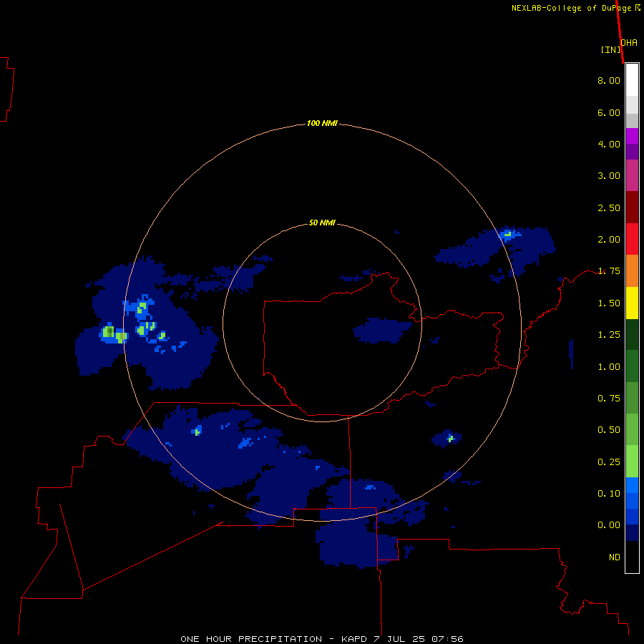Click the 0.10 legend value
The image size is (644, 644).
pos(609,494)
